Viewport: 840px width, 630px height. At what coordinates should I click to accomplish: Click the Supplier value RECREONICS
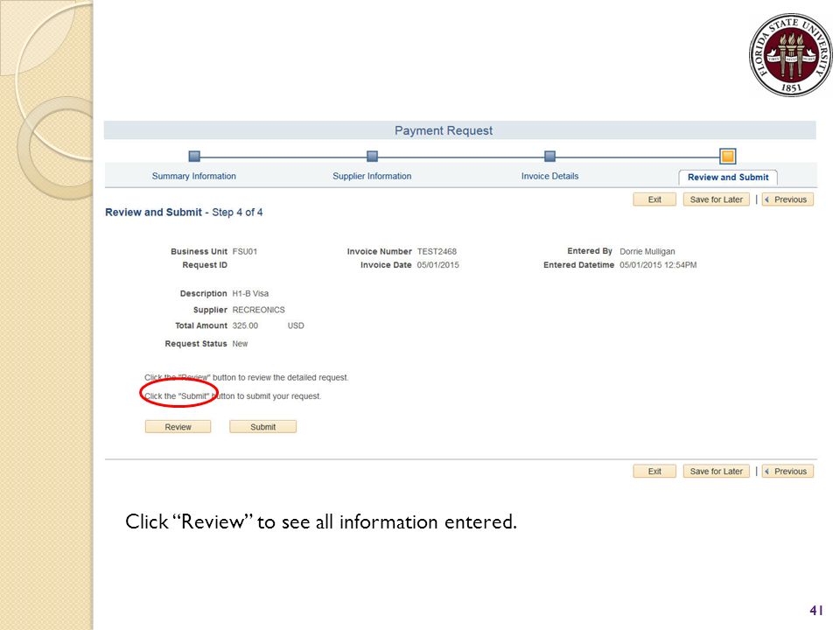click(259, 310)
